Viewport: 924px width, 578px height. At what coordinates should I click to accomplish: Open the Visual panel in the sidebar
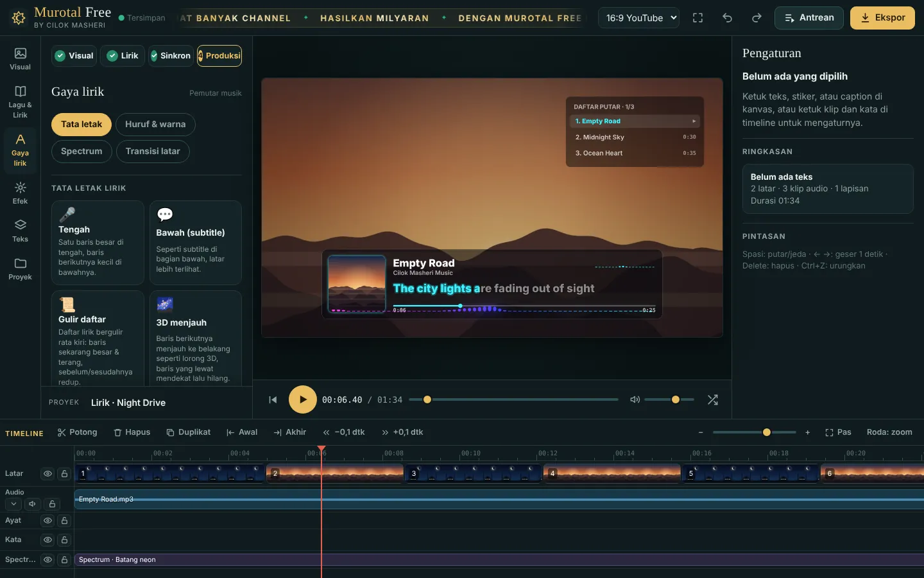20,58
